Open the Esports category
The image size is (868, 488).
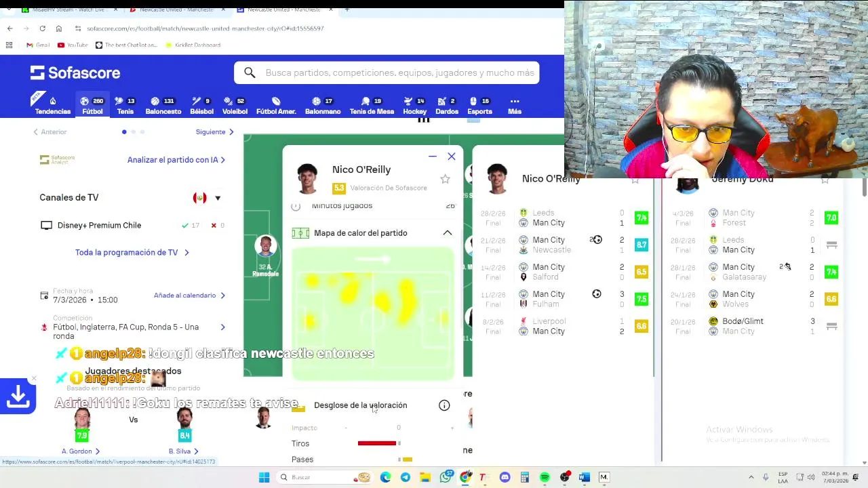coord(479,105)
